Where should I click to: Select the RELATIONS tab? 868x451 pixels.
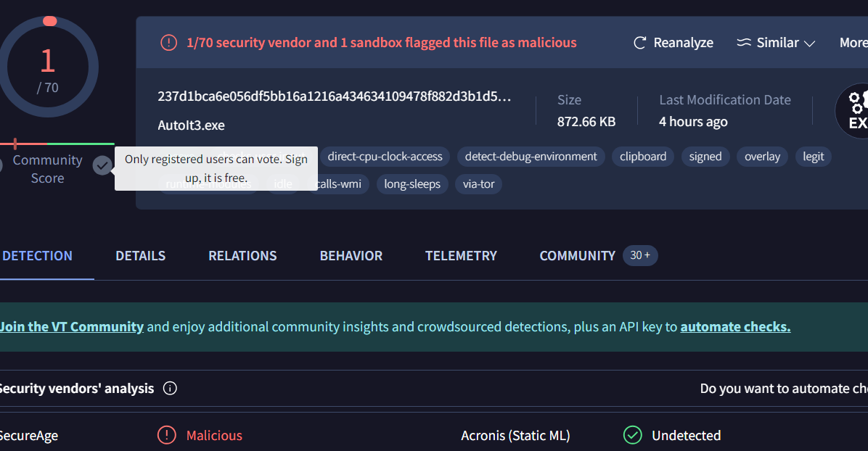(242, 256)
